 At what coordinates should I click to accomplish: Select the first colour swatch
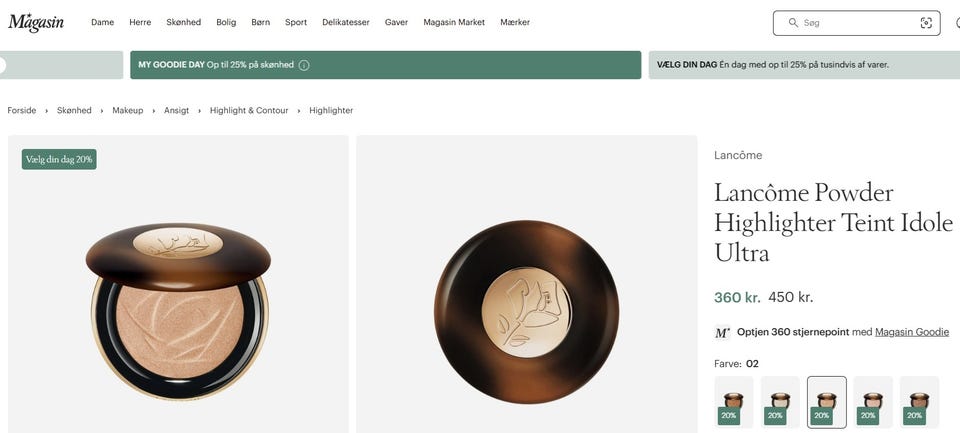point(733,401)
